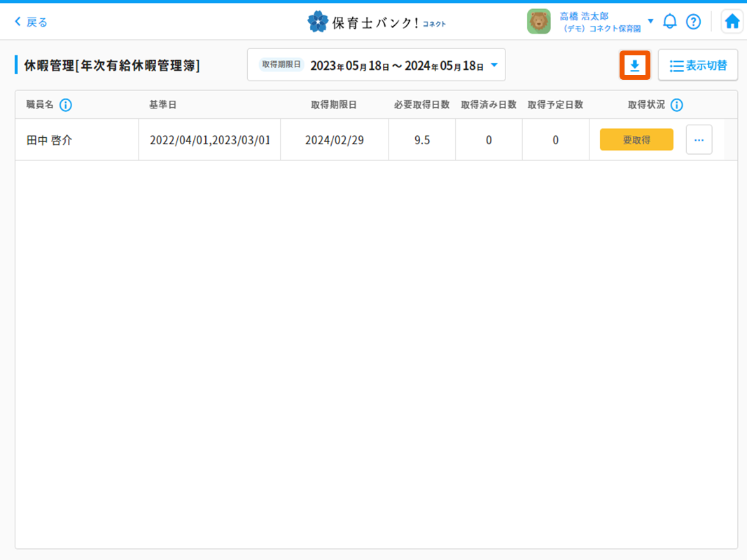This screenshot has width=747, height=560.
Task: Go back using the 戻る link
Action: coord(32,22)
